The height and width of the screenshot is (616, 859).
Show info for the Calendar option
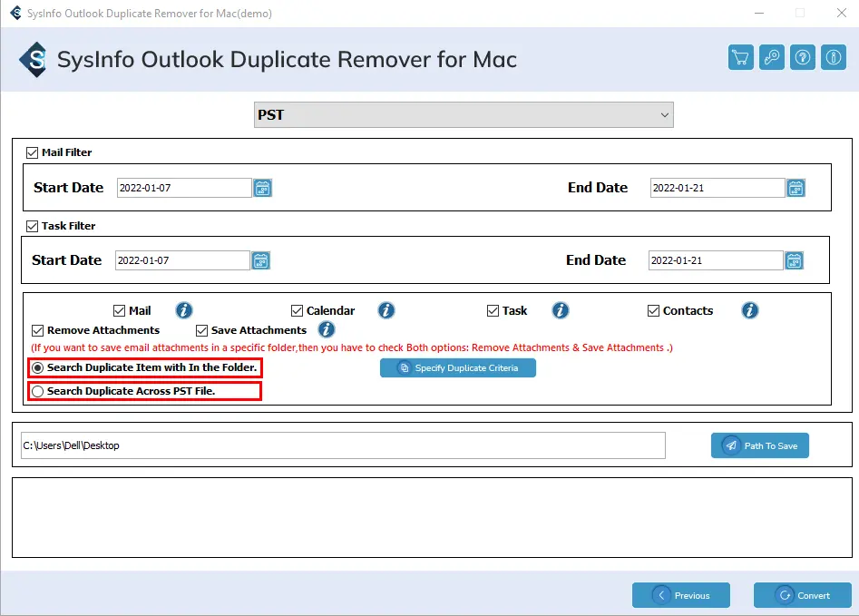[386, 310]
